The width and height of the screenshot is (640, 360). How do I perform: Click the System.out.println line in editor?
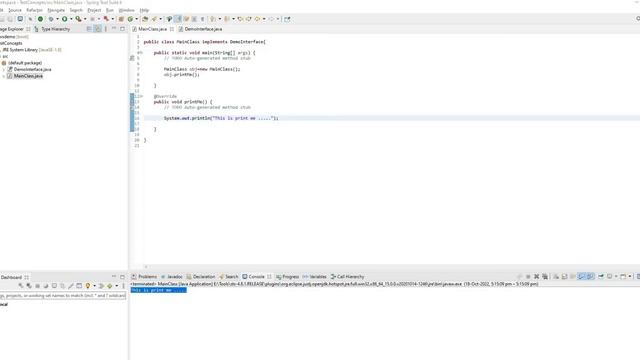pyautogui.click(x=221, y=118)
